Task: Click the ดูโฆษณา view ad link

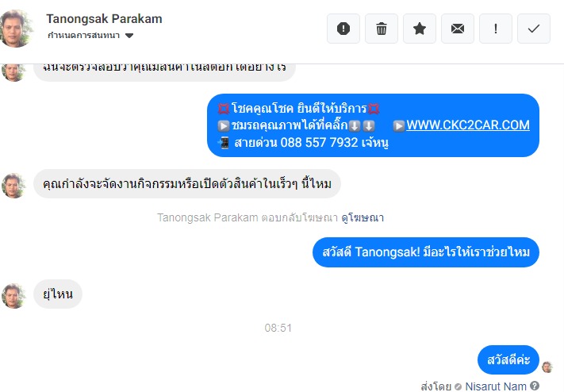Action: pos(363,217)
